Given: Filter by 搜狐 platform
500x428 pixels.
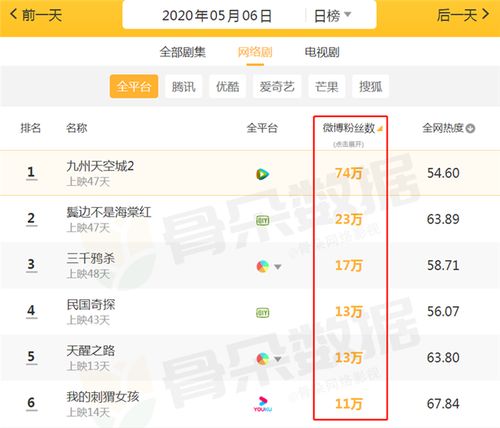Looking at the screenshot, I should [x=370, y=87].
